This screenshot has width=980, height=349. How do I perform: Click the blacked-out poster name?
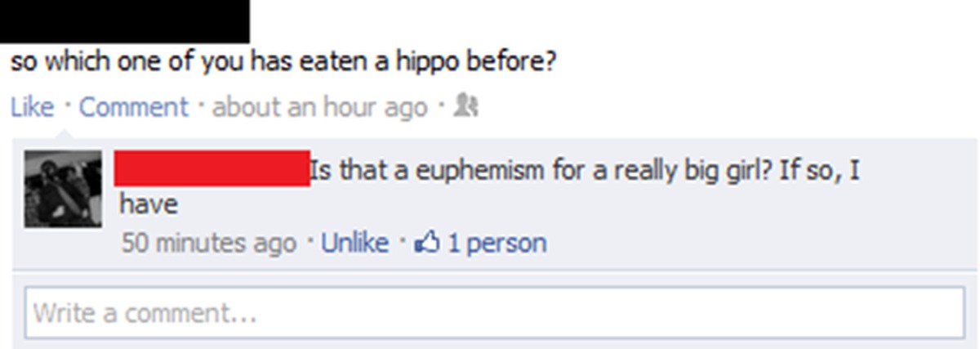point(125,21)
